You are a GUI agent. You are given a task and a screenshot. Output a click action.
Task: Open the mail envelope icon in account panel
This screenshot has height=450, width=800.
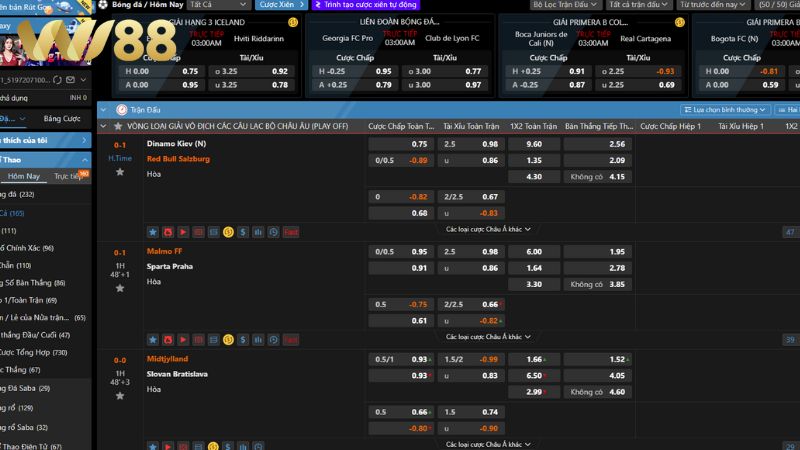70,80
